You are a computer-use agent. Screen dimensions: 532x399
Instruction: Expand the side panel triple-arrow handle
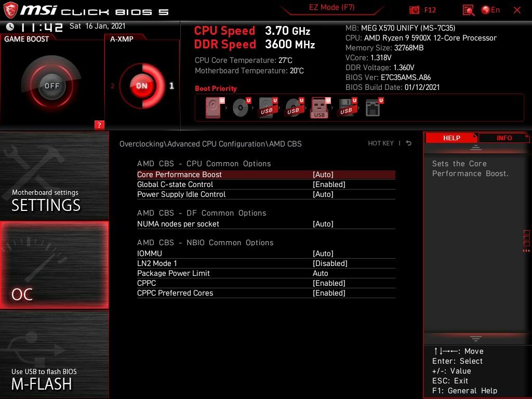pyautogui.click(x=526, y=251)
